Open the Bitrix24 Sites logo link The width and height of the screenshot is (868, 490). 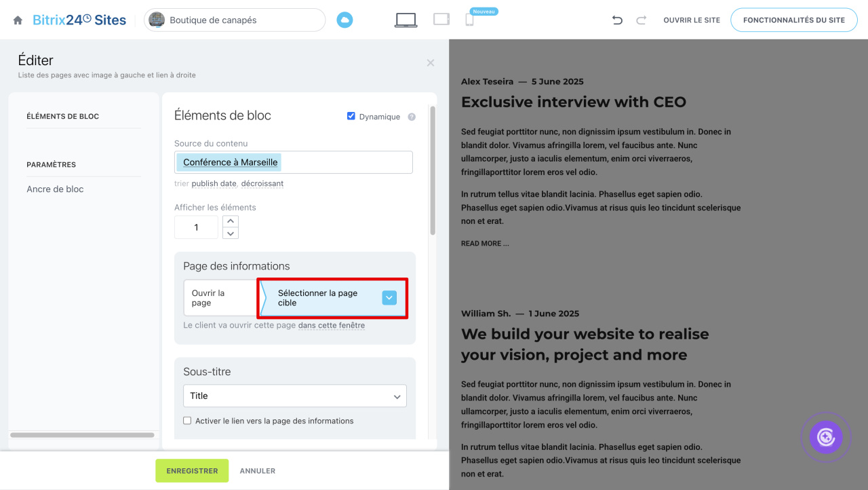pos(79,20)
